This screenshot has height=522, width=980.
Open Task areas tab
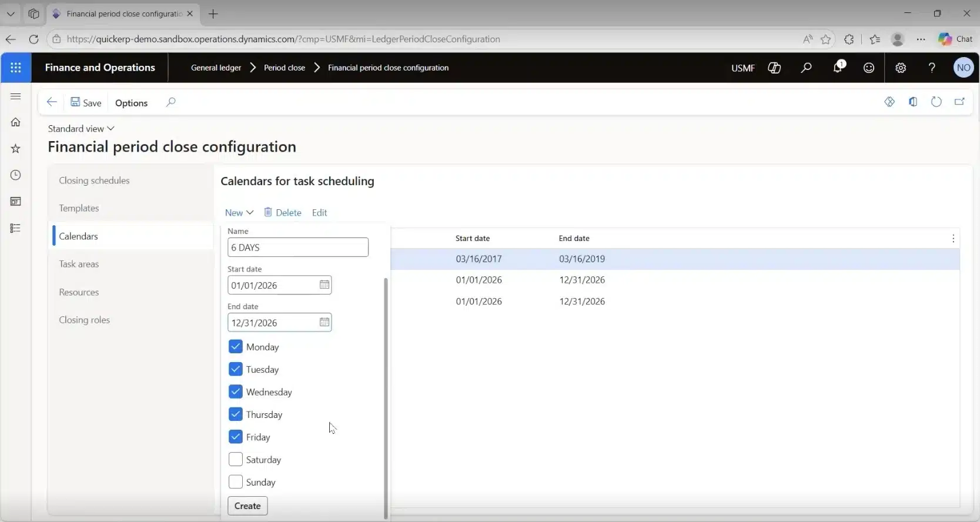point(79,264)
